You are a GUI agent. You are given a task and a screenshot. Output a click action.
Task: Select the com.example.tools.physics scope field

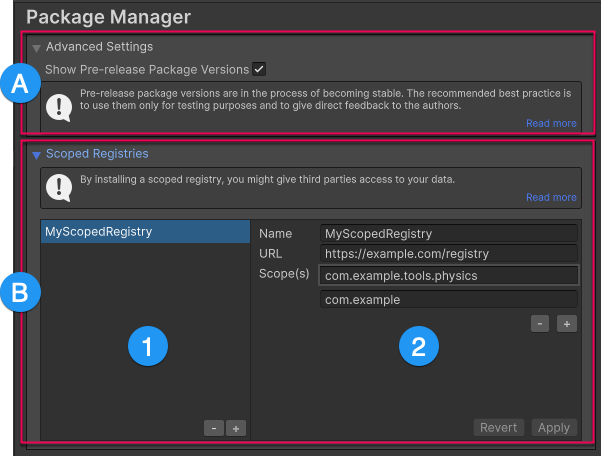(448, 275)
